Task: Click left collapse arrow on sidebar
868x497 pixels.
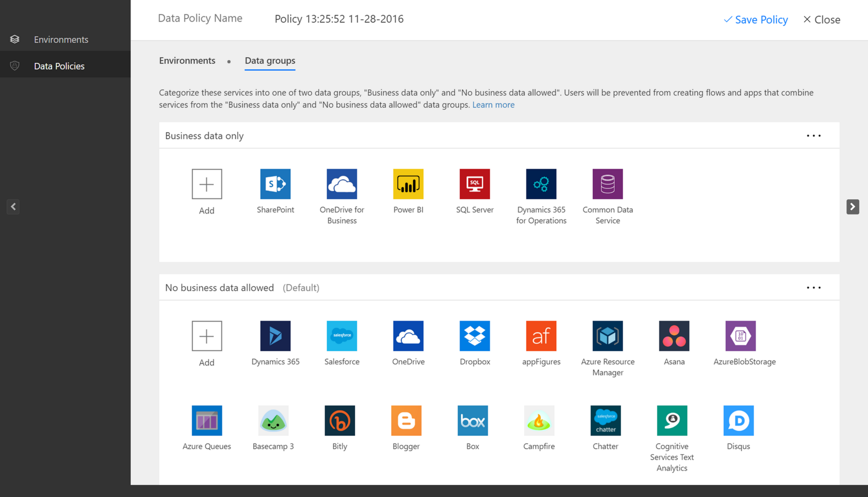Action: click(x=13, y=207)
